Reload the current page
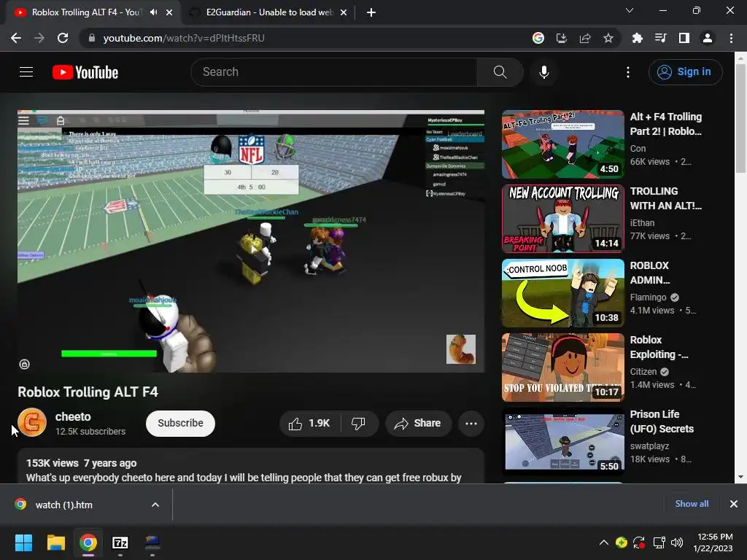 tap(63, 38)
